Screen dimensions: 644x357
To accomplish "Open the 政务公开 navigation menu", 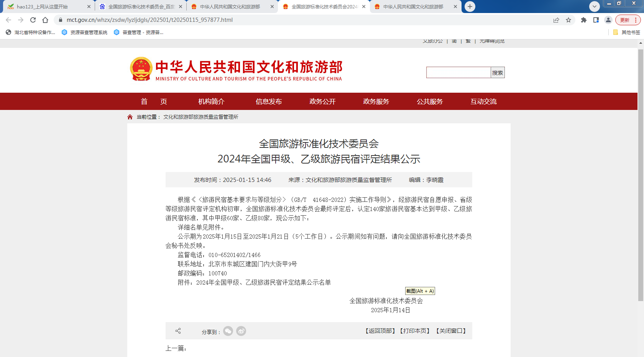I will click(x=322, y=102).
